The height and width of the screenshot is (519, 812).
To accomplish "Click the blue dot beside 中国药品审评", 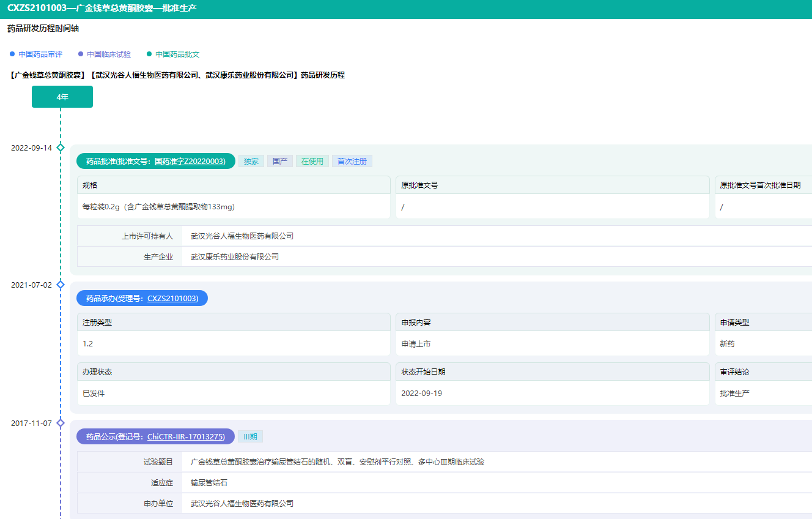I will click(12, 54).
